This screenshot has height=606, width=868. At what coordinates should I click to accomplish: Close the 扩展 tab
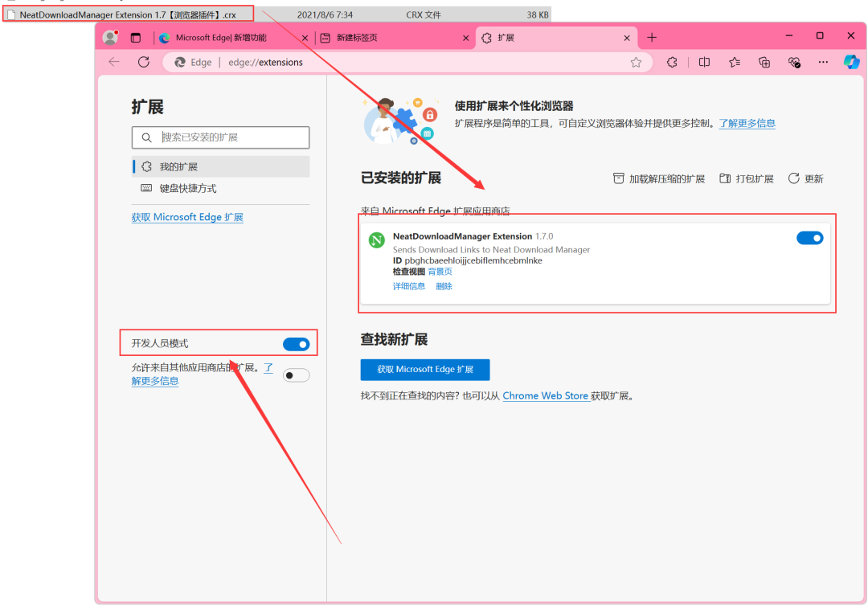pos(627,39)
